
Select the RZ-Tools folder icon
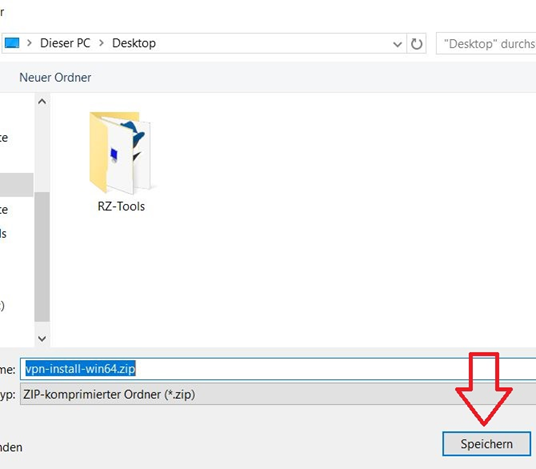120,152
